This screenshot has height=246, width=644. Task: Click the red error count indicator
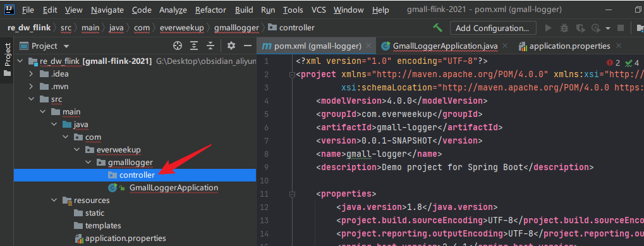coord(613,63)
